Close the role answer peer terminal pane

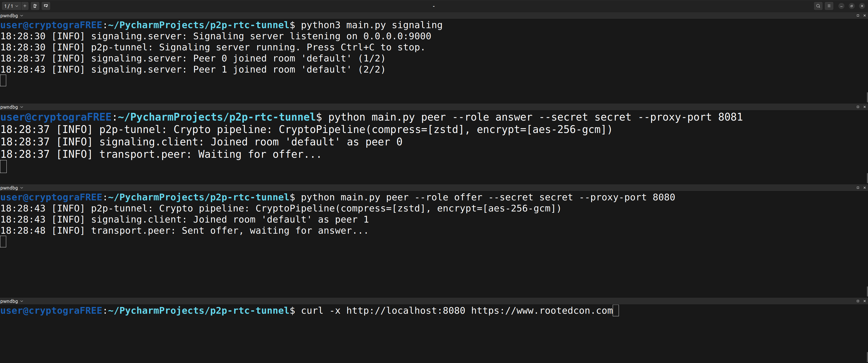tap(864, 107)
